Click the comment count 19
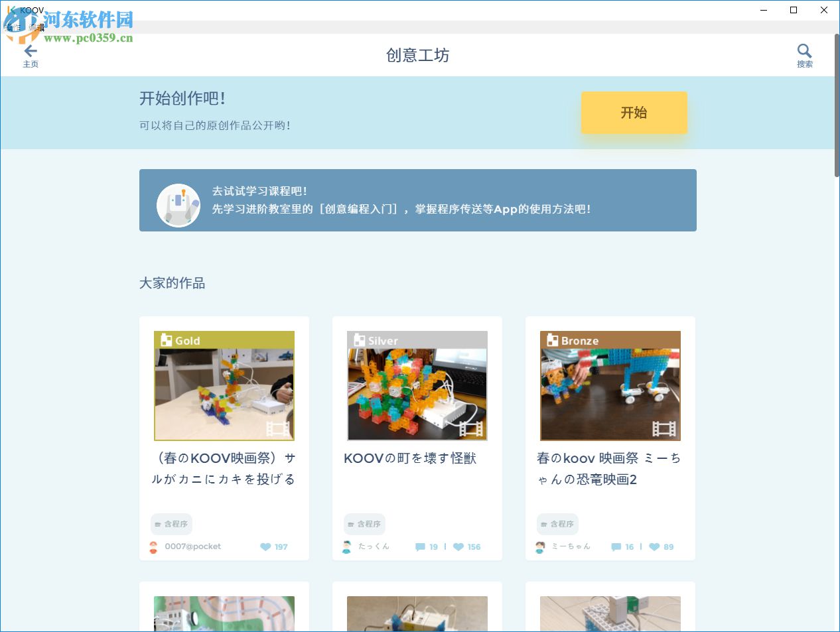The width and height of the screenshot is (840, 632). pos(433,547)
